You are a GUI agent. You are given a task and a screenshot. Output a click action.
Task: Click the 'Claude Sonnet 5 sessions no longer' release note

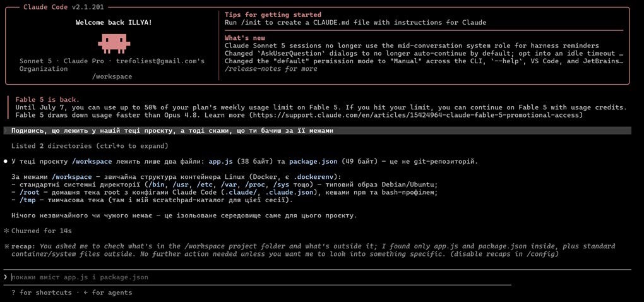pos(412,45)
